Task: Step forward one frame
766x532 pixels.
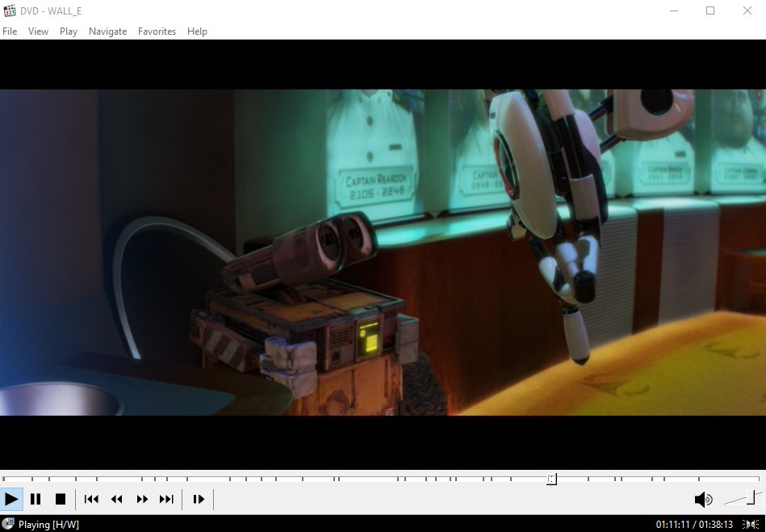Action: click(199, 499)
